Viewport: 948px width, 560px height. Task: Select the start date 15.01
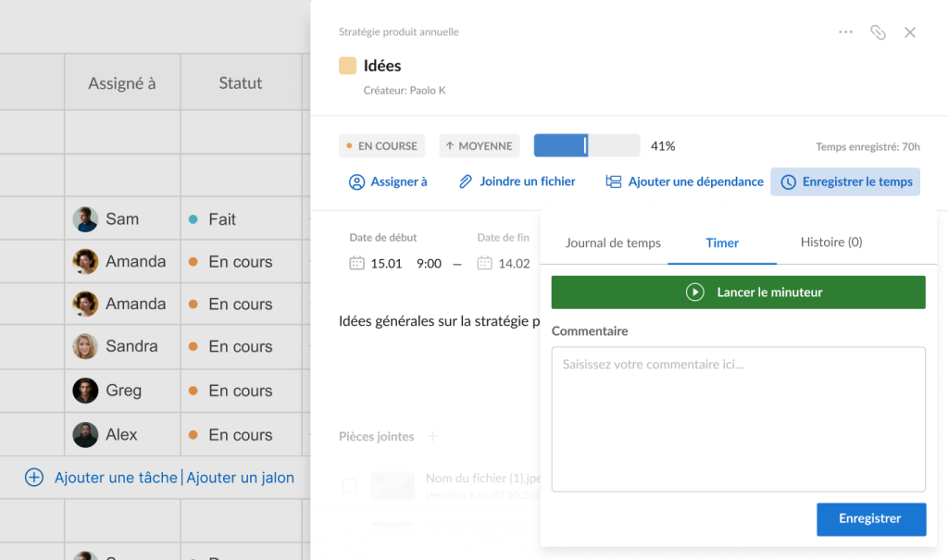click(x=386, y=264)
